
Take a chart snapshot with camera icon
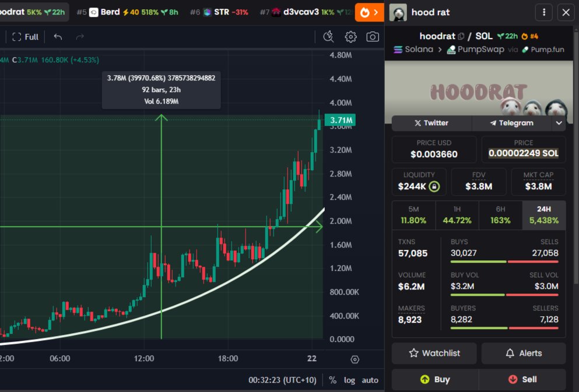pos(373,37)
